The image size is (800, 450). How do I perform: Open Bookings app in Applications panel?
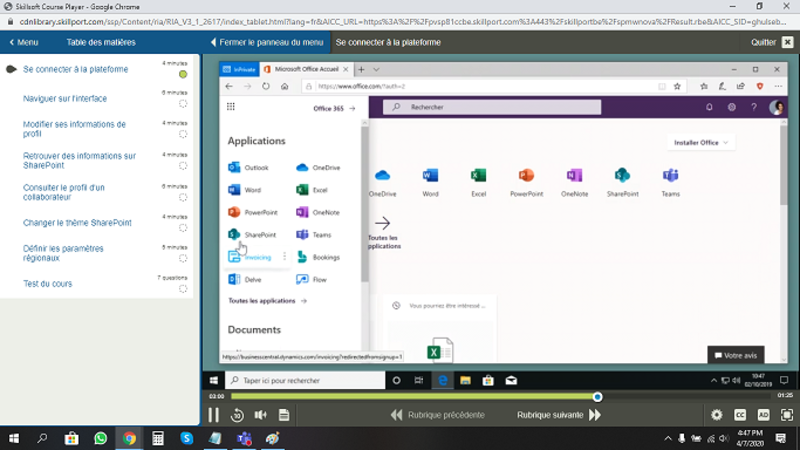(x=318, y=257)
